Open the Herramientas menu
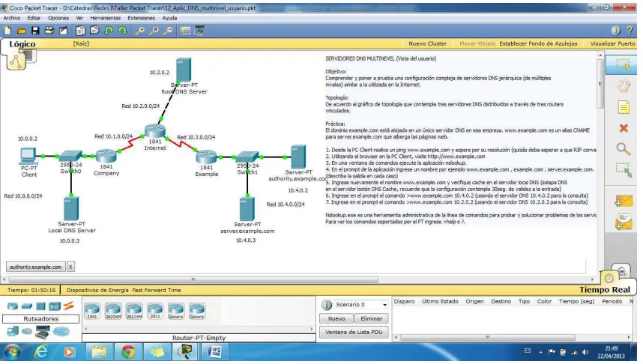 [x=106, y=18]
